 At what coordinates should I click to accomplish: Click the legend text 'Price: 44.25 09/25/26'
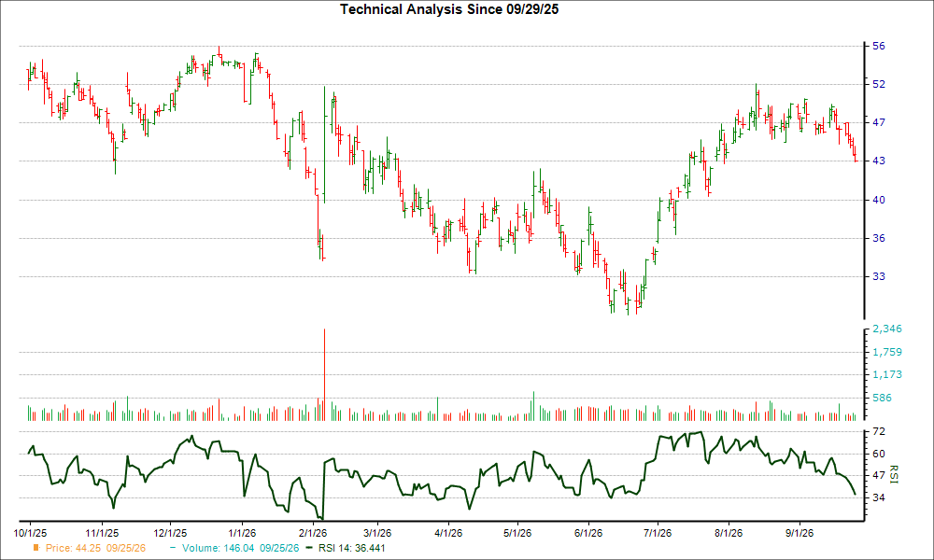point(95,548)
